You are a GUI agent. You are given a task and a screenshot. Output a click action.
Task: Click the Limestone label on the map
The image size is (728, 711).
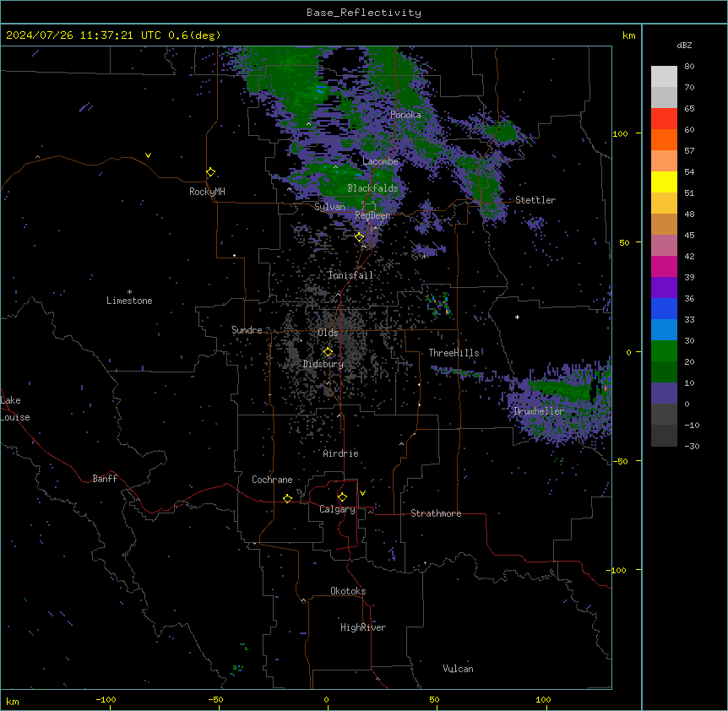(129, 301)
